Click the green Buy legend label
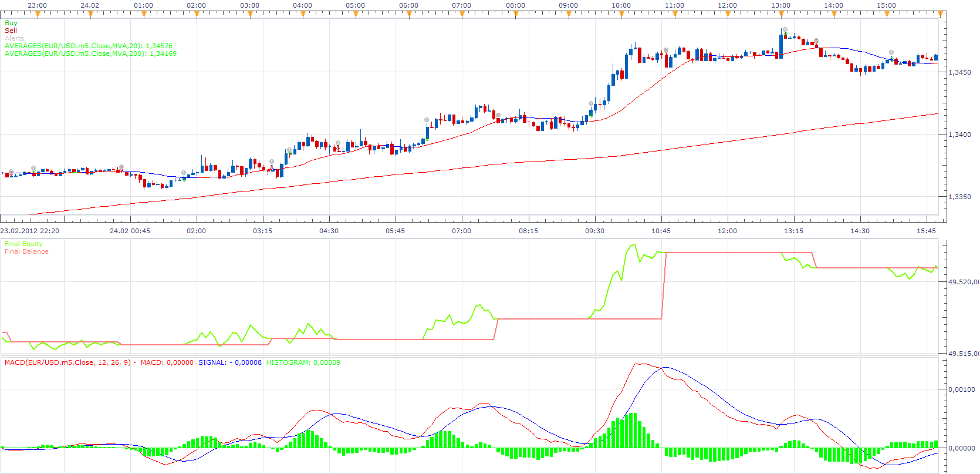The height and width of the screenshot is (474, 980). point(11,23)
